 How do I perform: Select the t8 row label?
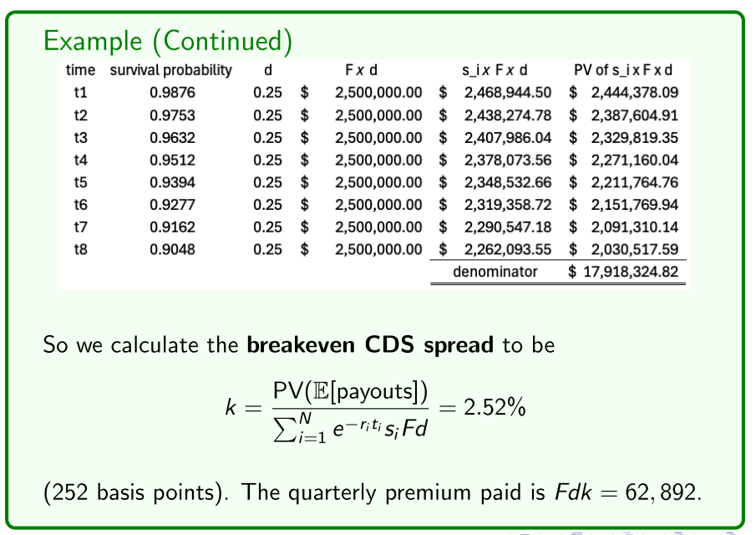click(79, 248)
